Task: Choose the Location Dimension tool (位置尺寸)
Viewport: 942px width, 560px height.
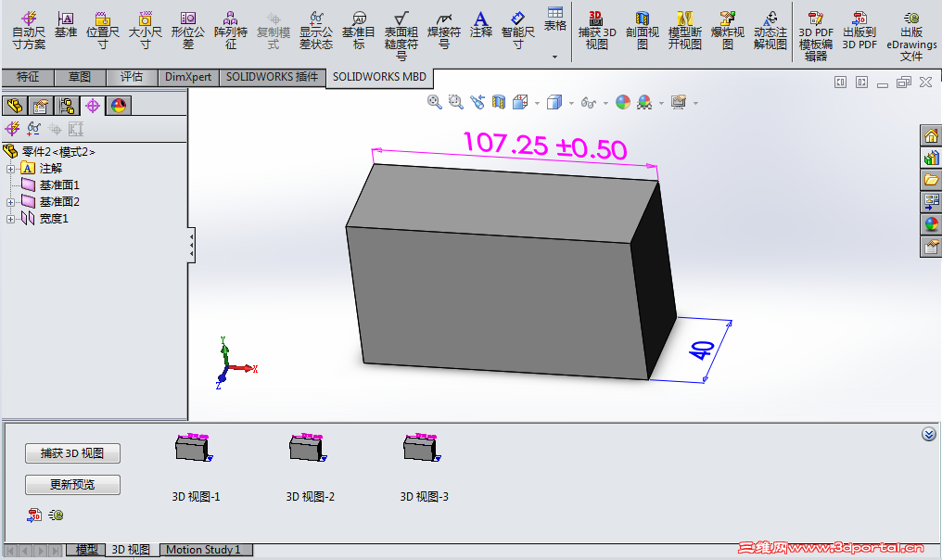Action: (x=103, y=30)
